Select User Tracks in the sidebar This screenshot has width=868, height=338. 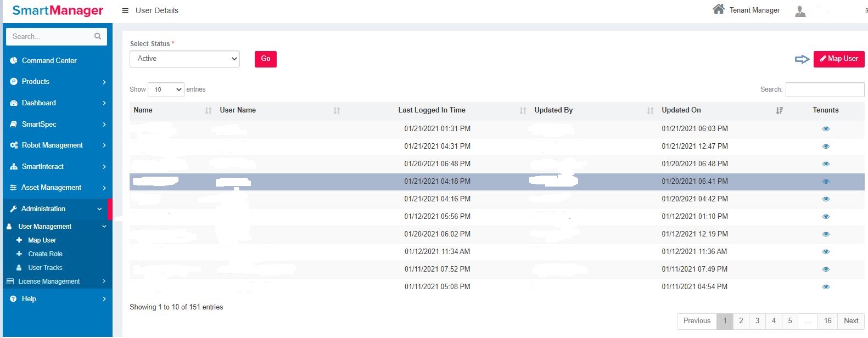tap(45, 268)
